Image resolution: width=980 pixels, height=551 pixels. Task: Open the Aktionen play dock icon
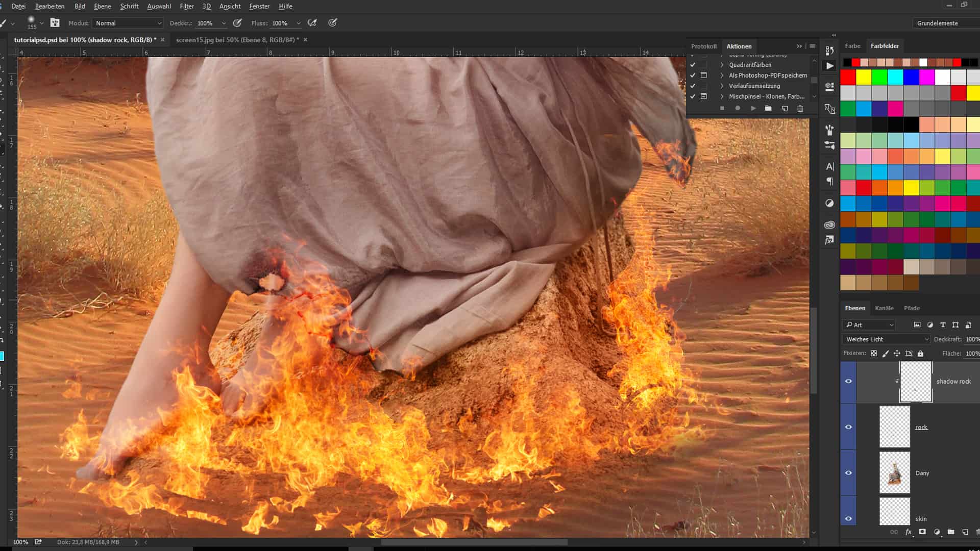830,66
